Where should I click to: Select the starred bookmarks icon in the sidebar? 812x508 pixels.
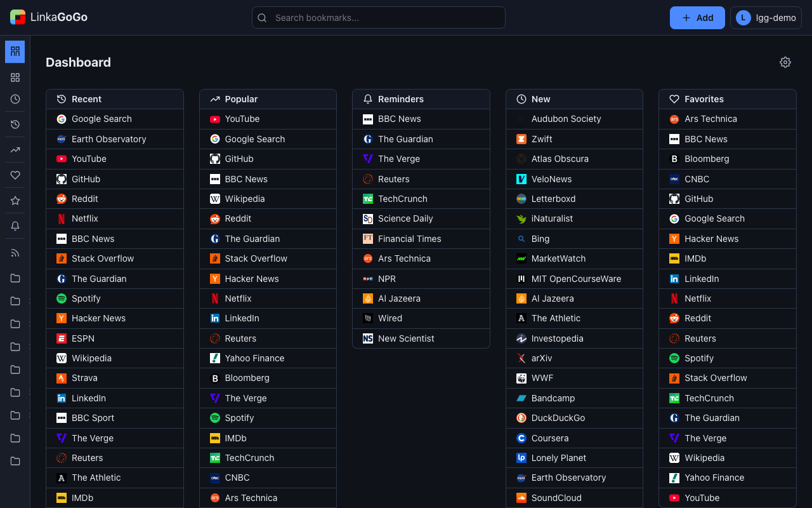pos(15,201)
